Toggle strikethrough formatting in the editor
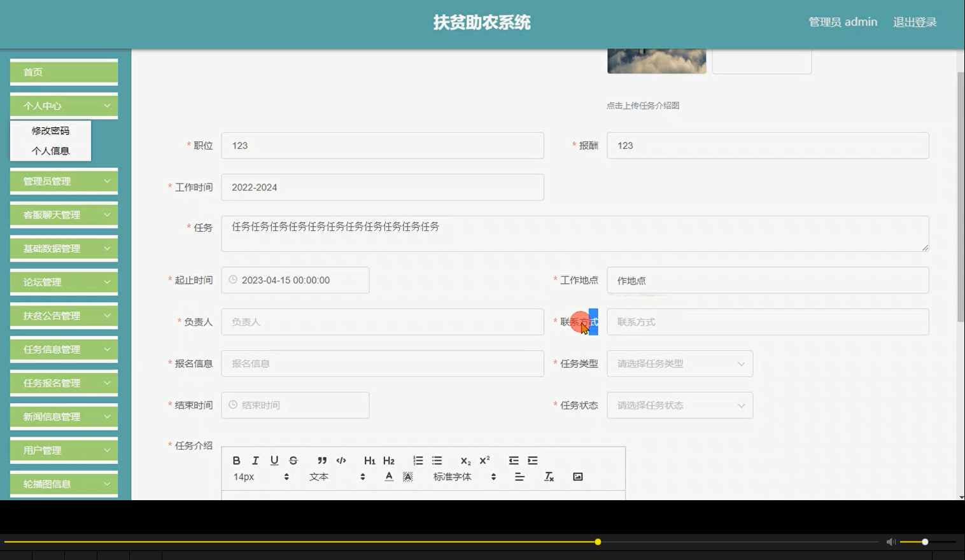Screen dimensions: 965x560 click(x=293, y=460)
